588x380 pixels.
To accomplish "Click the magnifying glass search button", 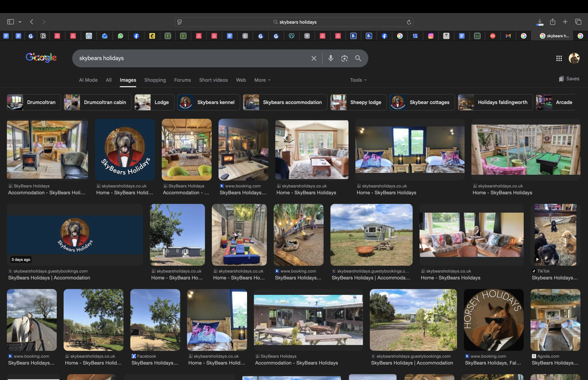I will coord(358,58).
